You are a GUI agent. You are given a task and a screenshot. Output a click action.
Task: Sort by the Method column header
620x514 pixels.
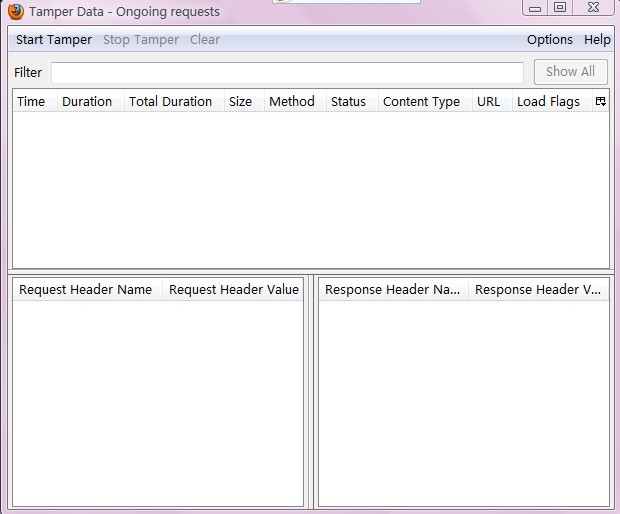pos(295,101)
